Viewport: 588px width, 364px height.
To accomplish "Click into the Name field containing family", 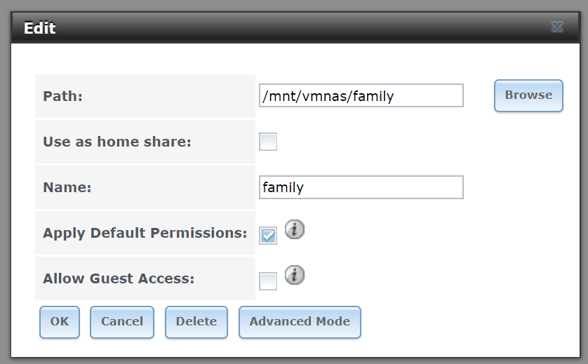I will tap(361, 187).
